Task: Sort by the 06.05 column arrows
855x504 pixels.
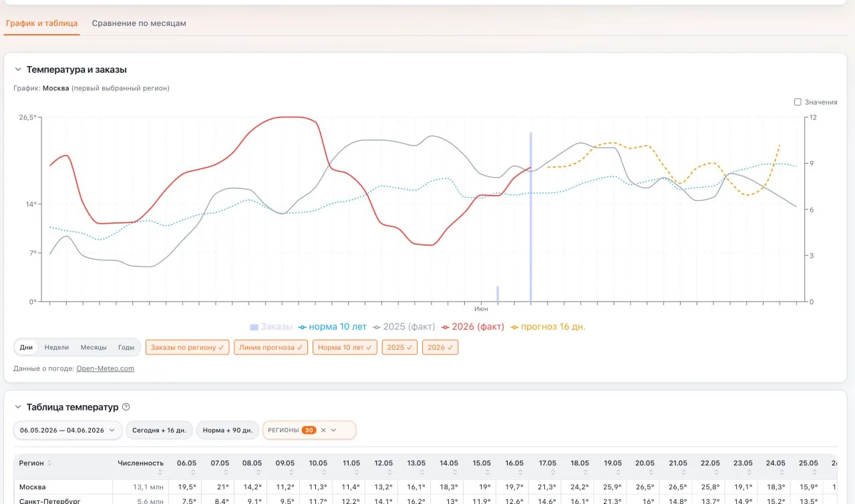Action: tap(186, 471)
